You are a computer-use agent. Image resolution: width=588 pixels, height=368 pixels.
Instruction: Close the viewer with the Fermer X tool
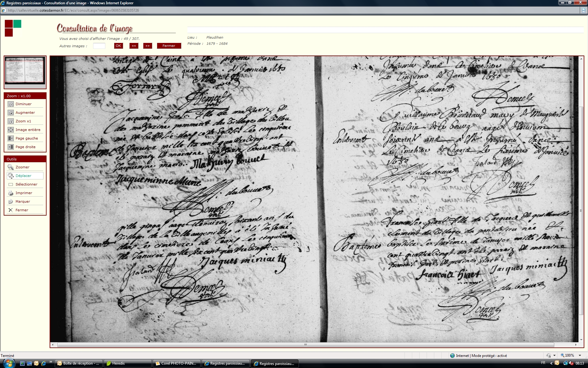point(11,210)
